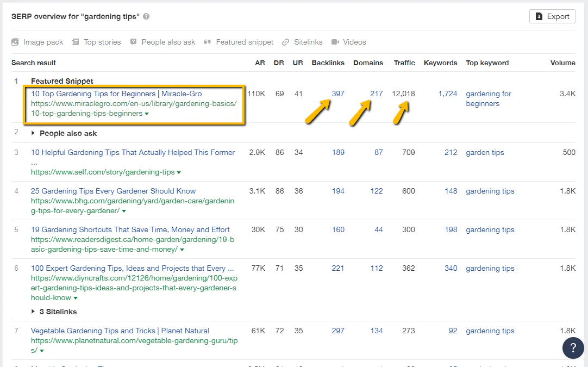Viewport: 588px width, 367px height.
Task: Select the Image pack filter label
Action: 43,42
